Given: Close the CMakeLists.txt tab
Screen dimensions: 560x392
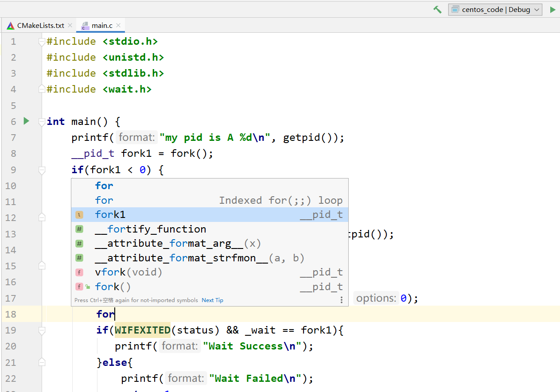Looking at the screenshot, I should pos(70,26).
